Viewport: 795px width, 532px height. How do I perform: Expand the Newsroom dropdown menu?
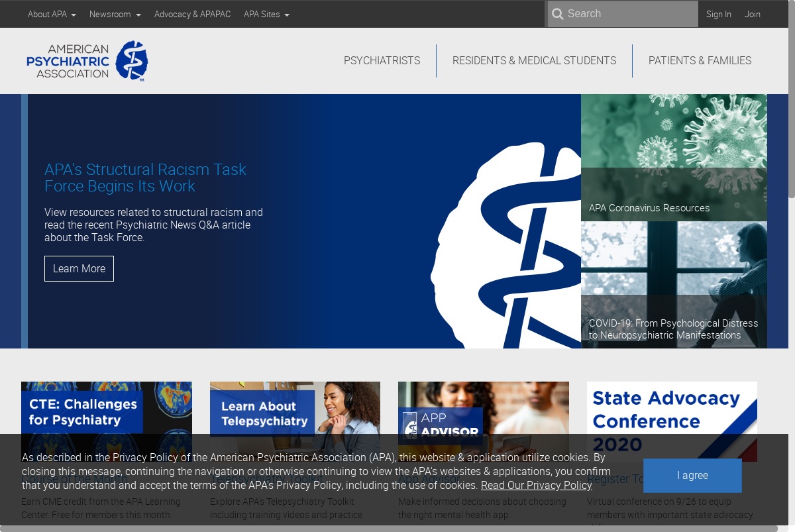click(115, 14)
